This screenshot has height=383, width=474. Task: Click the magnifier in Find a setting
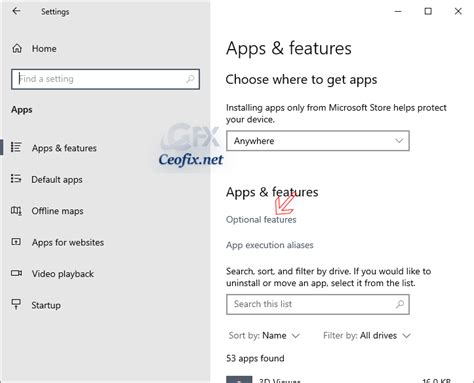[190, 79]
